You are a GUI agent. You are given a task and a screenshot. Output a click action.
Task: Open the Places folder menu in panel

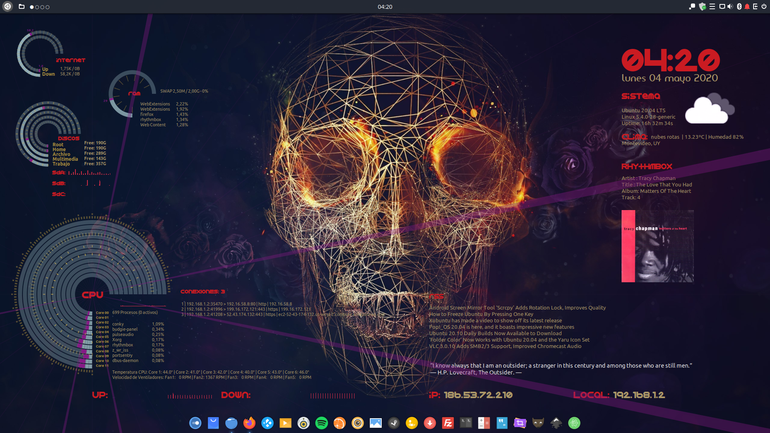pos(22,6)
